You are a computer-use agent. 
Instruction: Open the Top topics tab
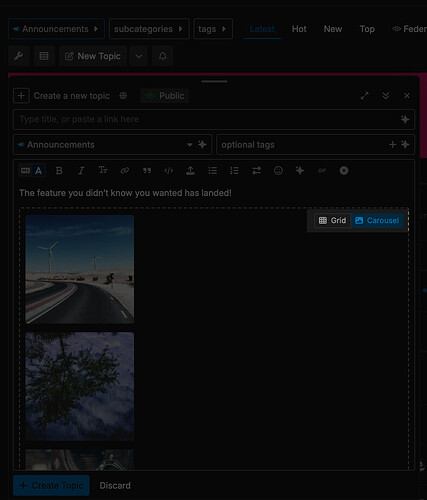367,29
